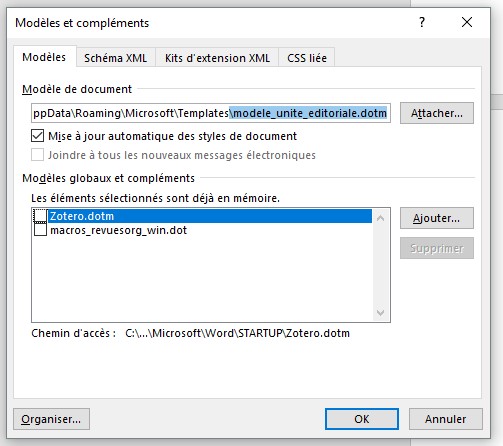Select the CSS liée tab
Image resolution: width=503 pixels, height=446 pixels.
coord(307,58)
